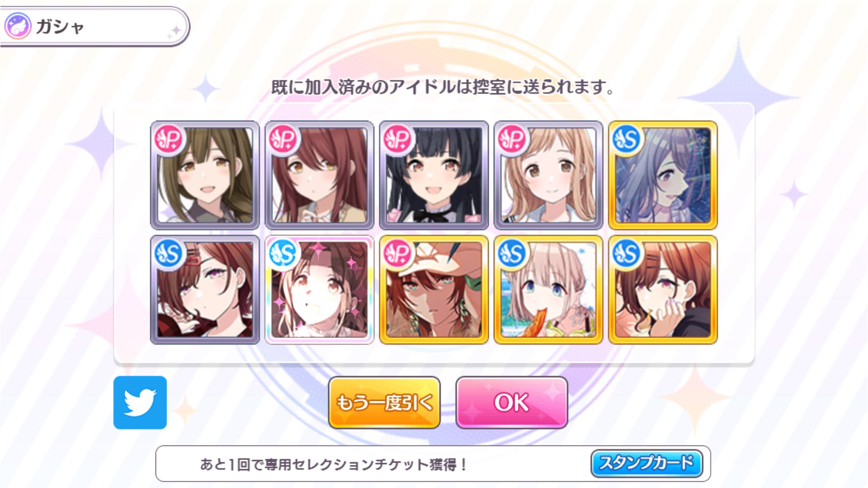The image size is (868, 488).
Task: Select the sparkling rainbow-framed idol card
Action: 319,290
